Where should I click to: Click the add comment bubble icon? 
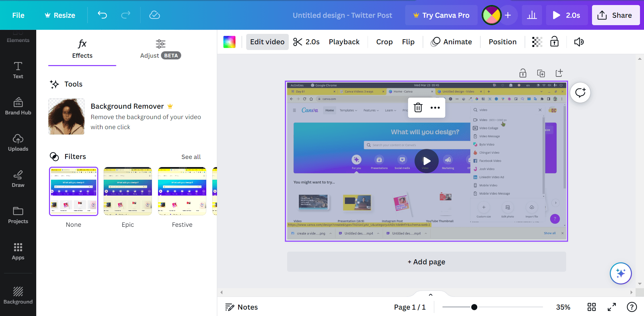580,93
